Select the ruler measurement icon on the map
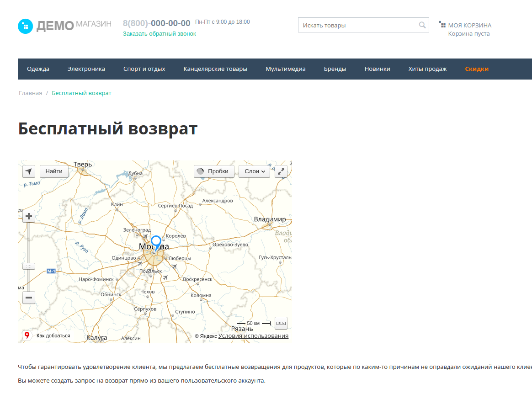Image resolution: width=532 pixels, height=405 pixels. coord(281,323)
